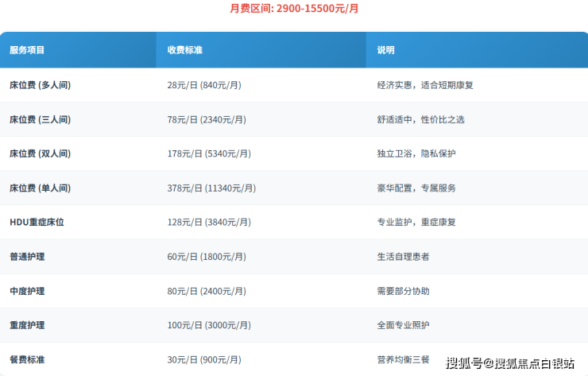Select the 60元/日 (1800元/月) price cell
The width and height of the screenshot is (588, 376).
(207, 257)
